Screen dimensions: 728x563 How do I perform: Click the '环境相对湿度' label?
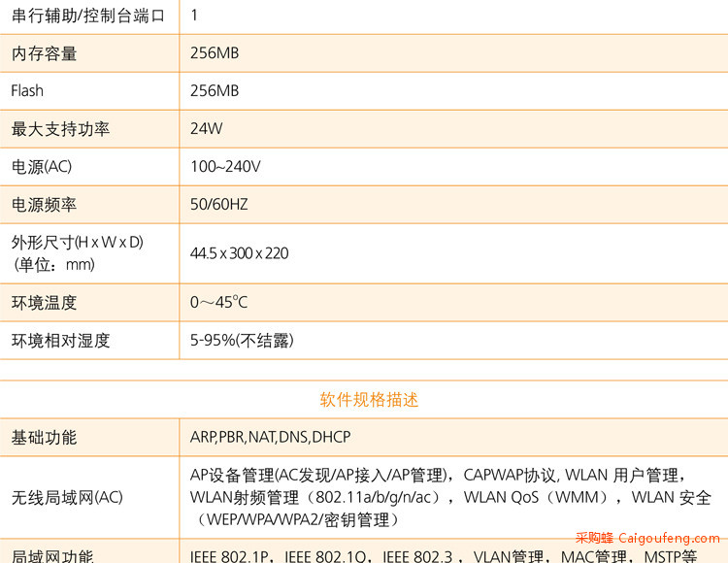coord(60,341)
